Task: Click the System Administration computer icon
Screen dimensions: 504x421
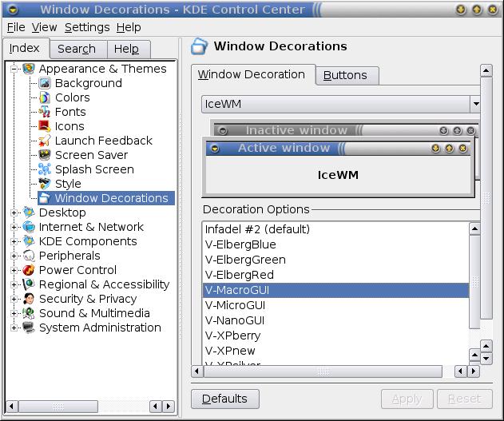Action: tap(29, 328)
